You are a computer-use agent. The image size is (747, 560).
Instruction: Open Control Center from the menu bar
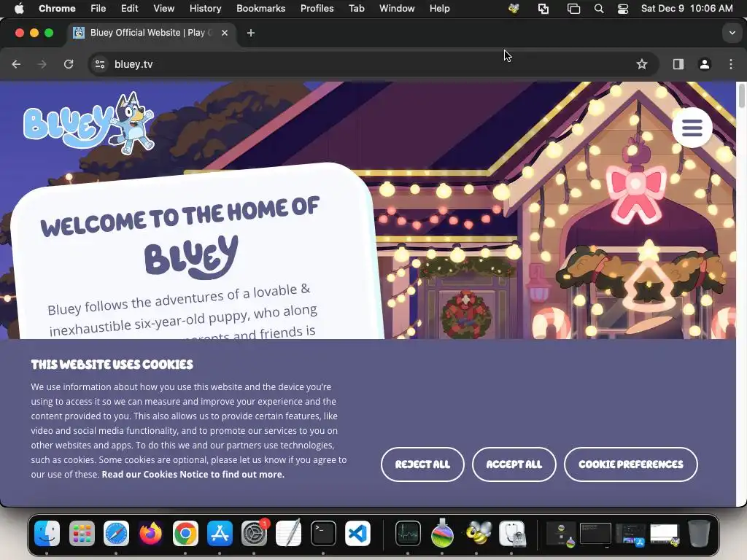(x=623, y=9)
